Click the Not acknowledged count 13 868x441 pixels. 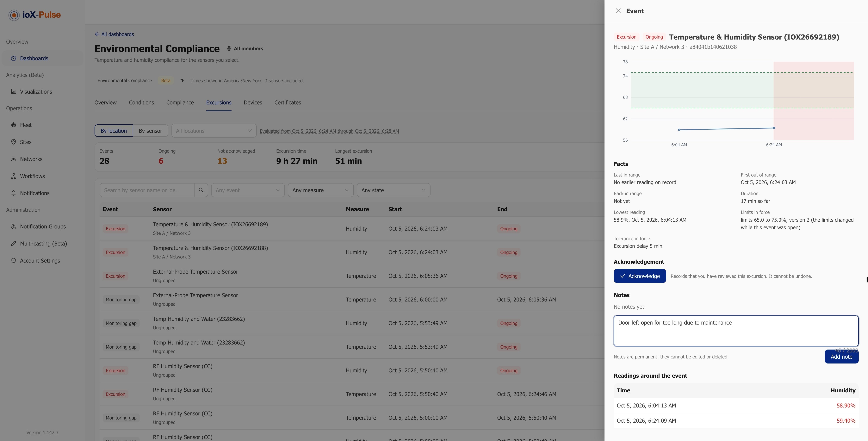(x=222, y=161)
